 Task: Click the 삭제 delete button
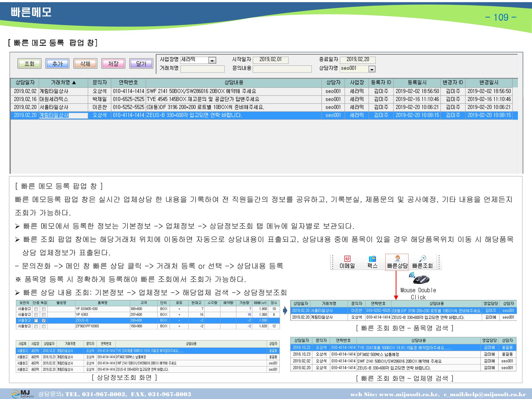click(85, 64)
